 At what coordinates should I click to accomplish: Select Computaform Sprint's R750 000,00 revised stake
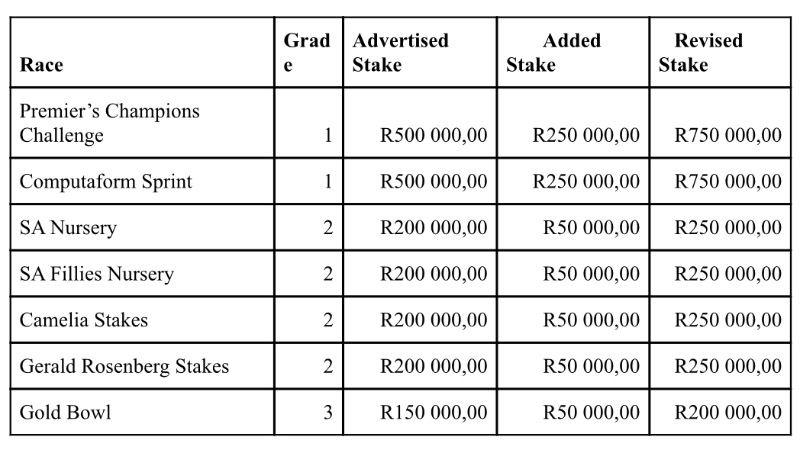(x=728, y=182)
